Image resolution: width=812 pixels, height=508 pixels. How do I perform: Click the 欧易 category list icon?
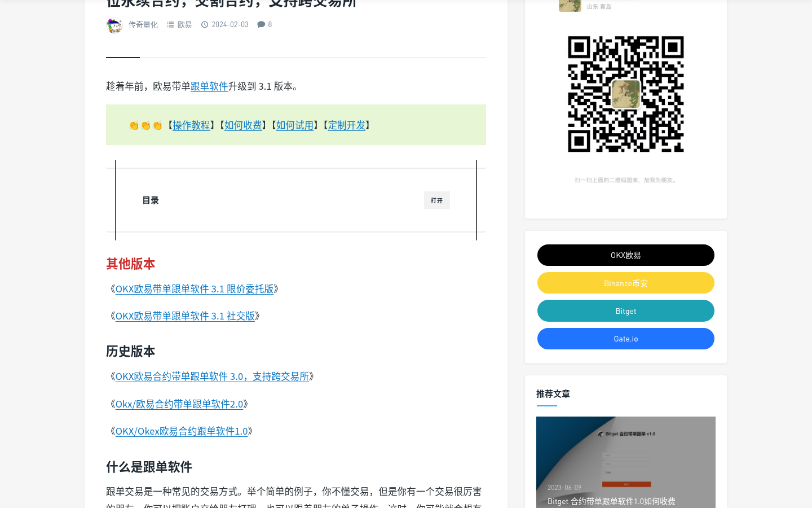(170, 25)
